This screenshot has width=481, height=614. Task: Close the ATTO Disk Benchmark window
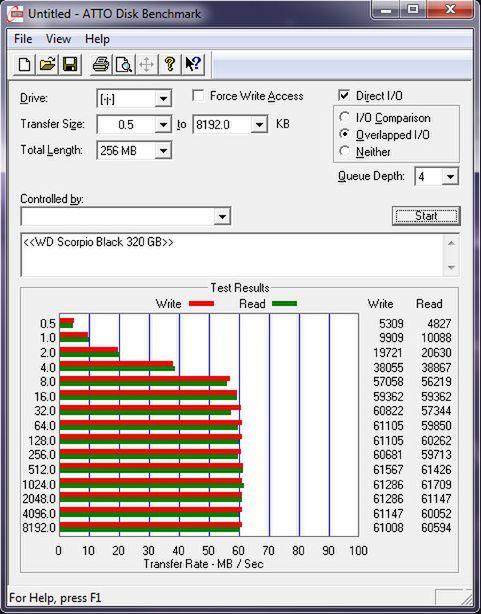(450, 10)
